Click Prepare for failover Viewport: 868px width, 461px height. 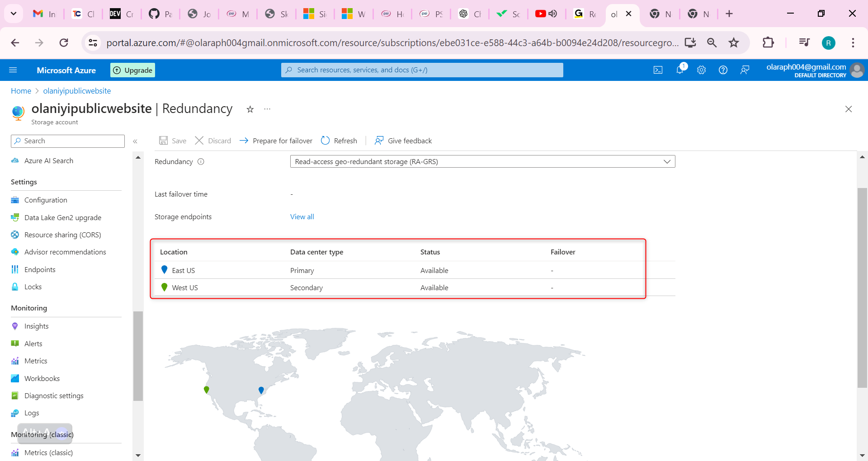pyautogui.click(x=276, y=141)
